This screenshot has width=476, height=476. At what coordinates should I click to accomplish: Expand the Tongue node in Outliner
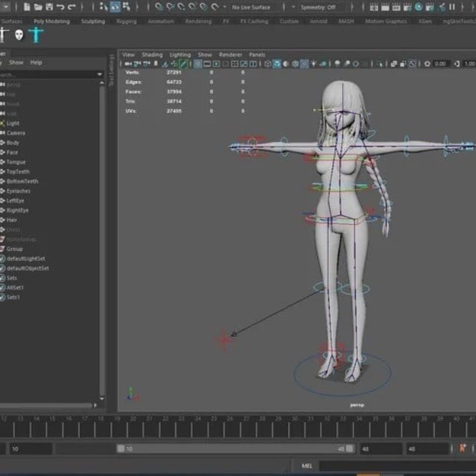[3, 162]
